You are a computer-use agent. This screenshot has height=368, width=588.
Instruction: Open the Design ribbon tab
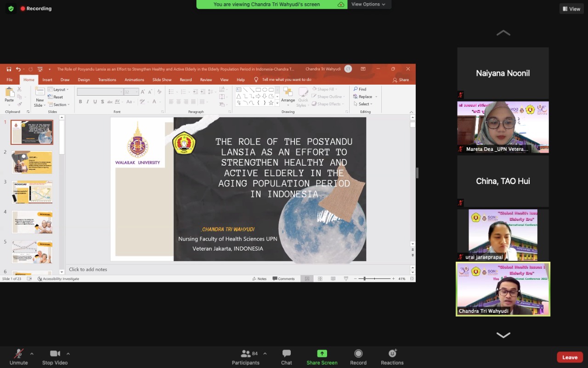84,80
